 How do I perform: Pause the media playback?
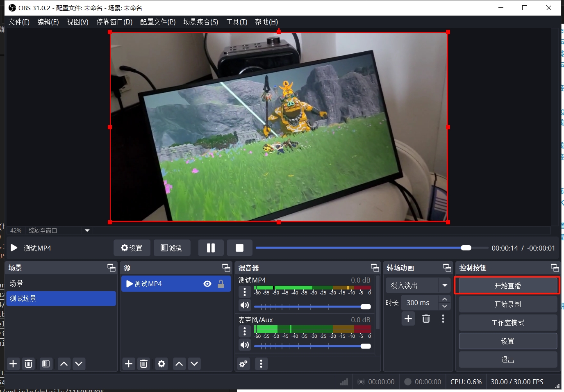pyautogui.click(x=211, y=248)
